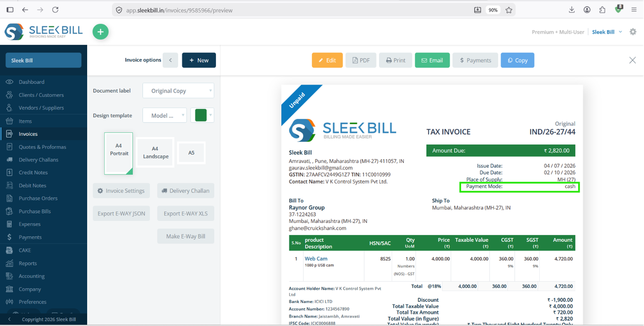Go back with the browser back arrow
This screenshot has height=326, width=644.
click(25, 10)
